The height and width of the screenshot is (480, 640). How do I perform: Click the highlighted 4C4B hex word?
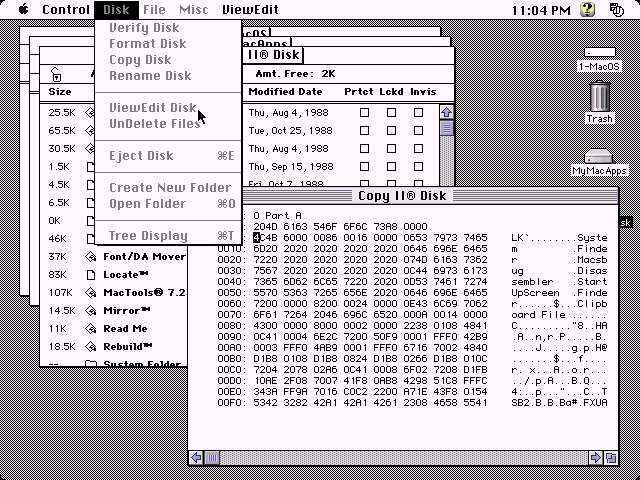(x=264, y=238)
